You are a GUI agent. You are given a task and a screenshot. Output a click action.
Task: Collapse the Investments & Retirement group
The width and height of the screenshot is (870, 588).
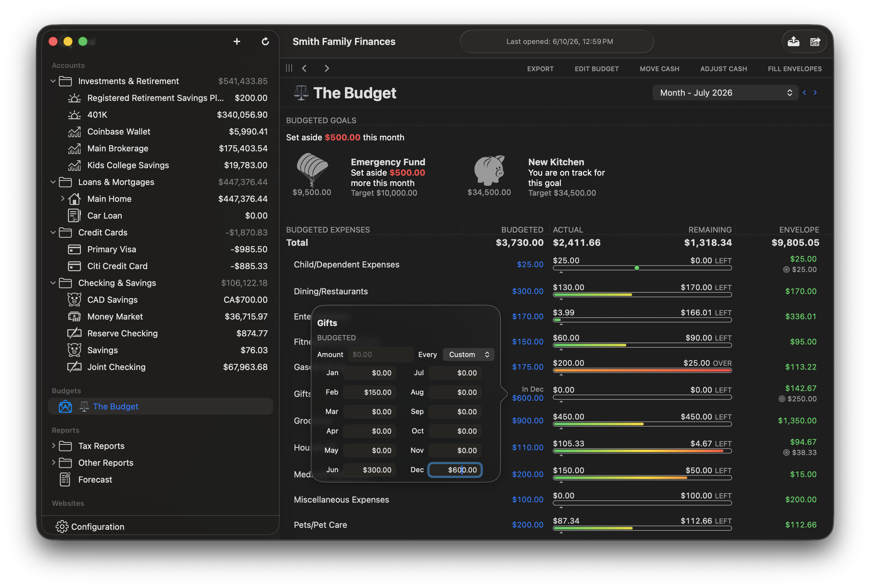(x=53, y=81)
